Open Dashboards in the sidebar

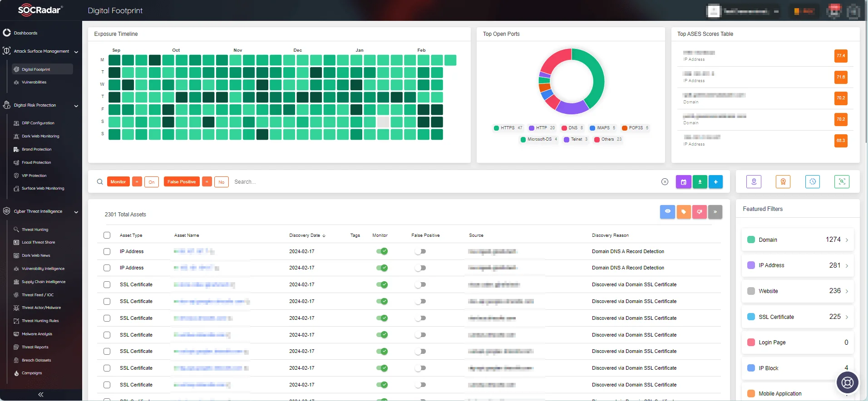pos(25,33)
